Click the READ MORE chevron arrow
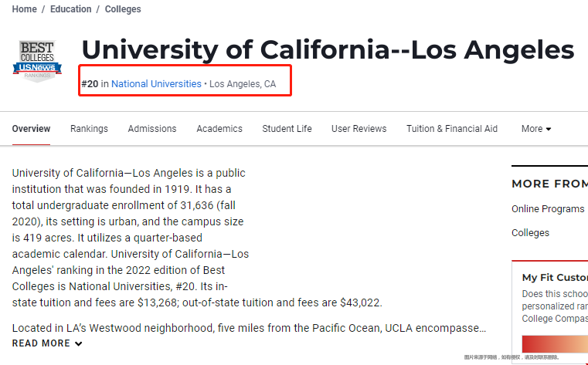The image size is (588, 365). (x=79, y=344)
